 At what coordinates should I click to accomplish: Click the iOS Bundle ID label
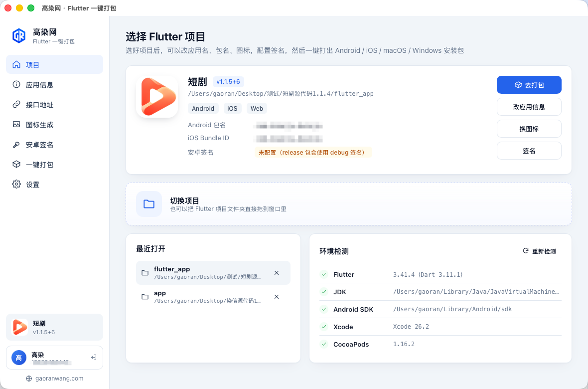(x=208, y=138)
